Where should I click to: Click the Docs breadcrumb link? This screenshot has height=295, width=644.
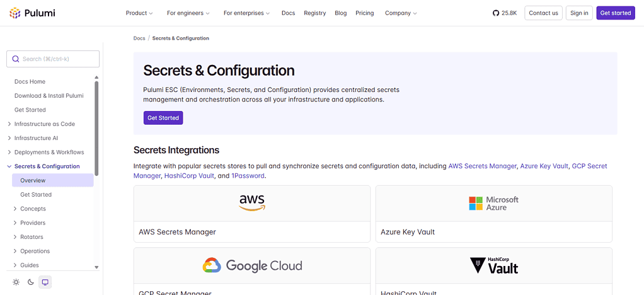[139, 38]
